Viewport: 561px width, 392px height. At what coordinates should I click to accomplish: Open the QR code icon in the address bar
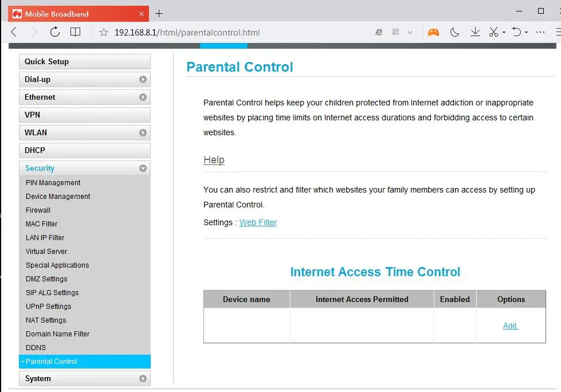coord(395,32)
